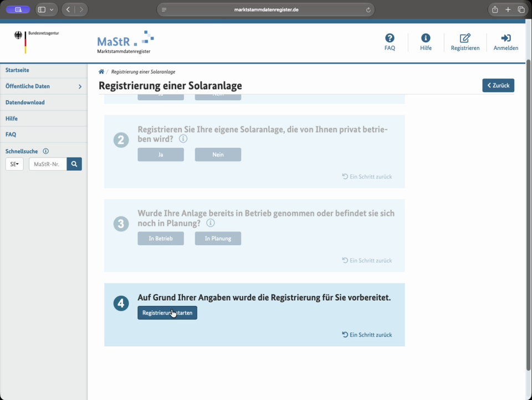
Task: Click the page vertical scrollbar
Action: click(528, 215)
